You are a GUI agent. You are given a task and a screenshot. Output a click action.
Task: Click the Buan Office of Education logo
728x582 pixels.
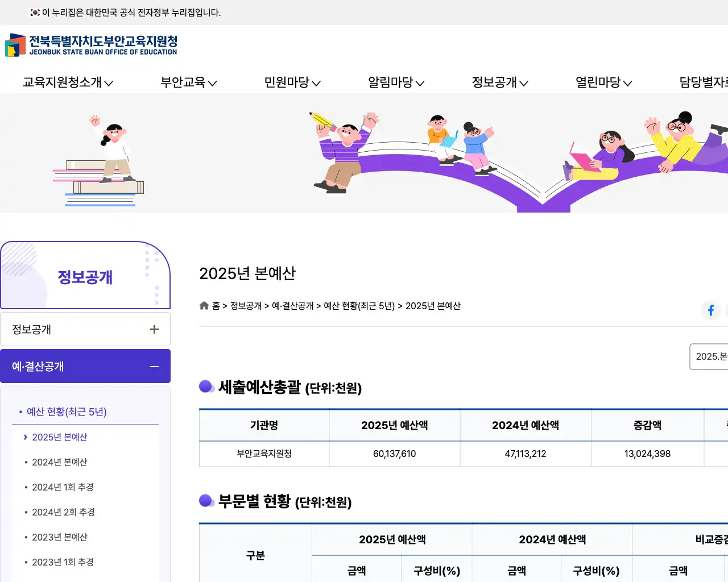coord(91,45)
